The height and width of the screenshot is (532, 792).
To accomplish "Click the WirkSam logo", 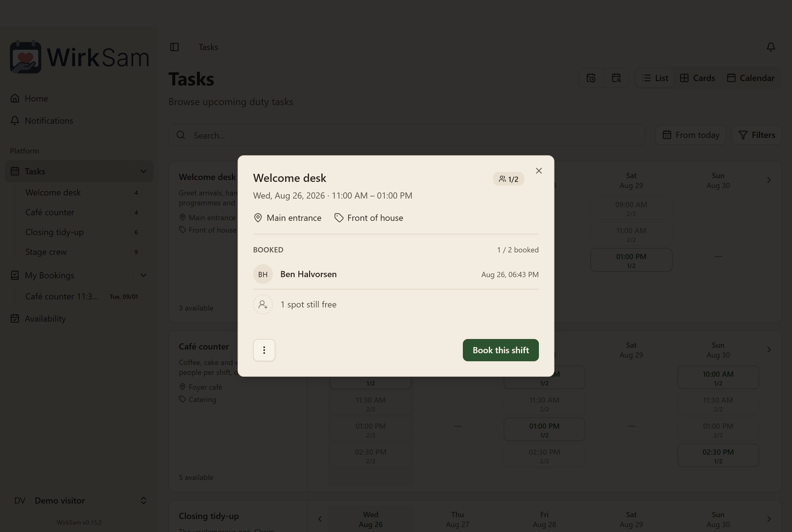I will pos(80,57).
